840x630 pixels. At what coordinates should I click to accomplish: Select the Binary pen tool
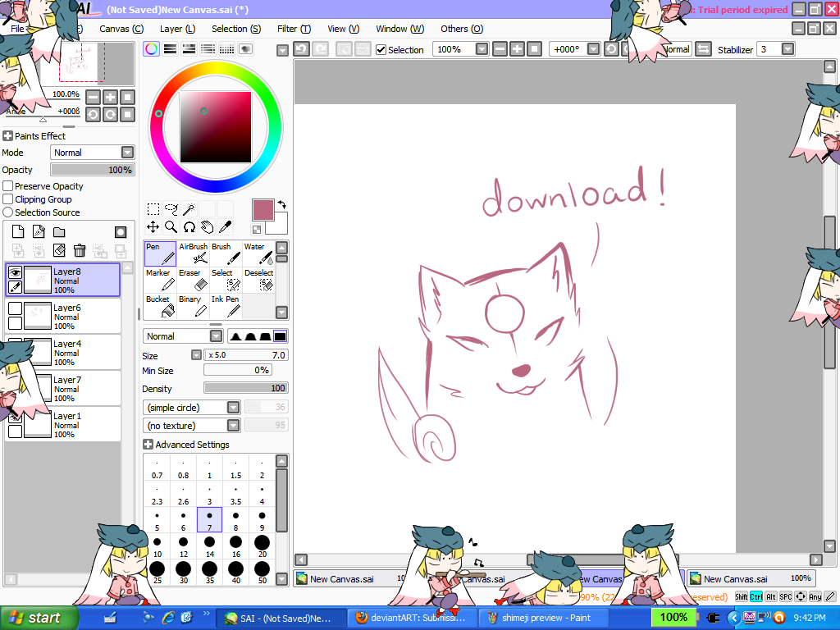coord(193,306)
